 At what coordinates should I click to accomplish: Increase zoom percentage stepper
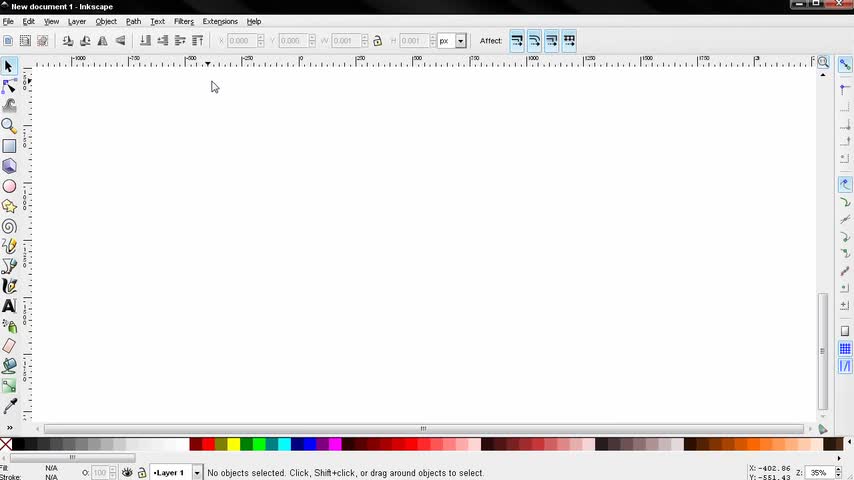coord(838,470)
